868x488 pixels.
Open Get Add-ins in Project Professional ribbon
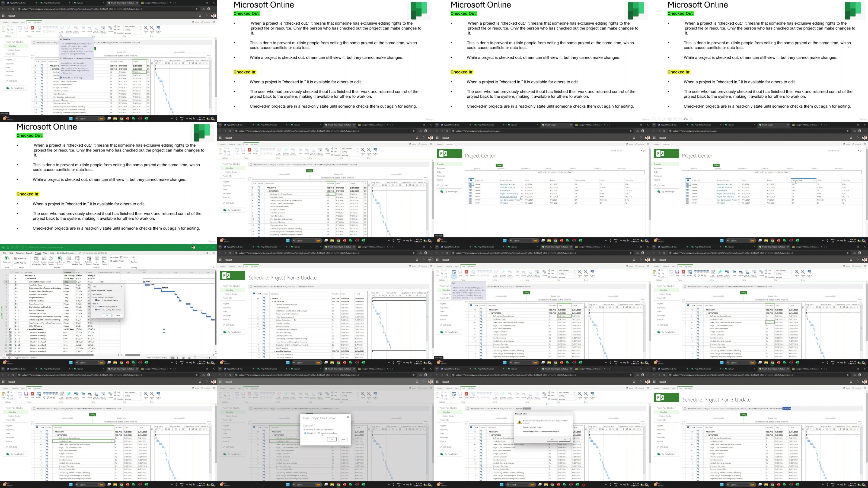[x=21, y=258]
